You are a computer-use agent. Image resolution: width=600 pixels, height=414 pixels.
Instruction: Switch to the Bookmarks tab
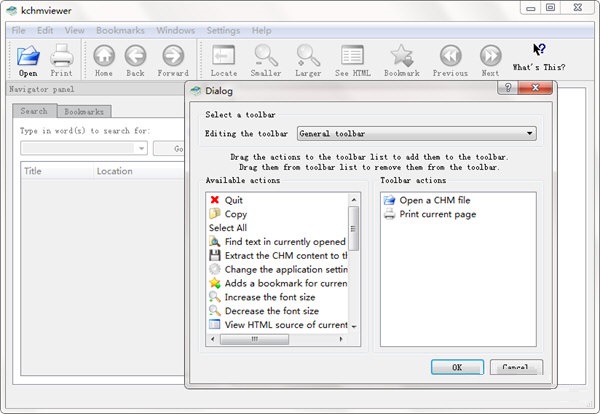click(x=82, y=112)
